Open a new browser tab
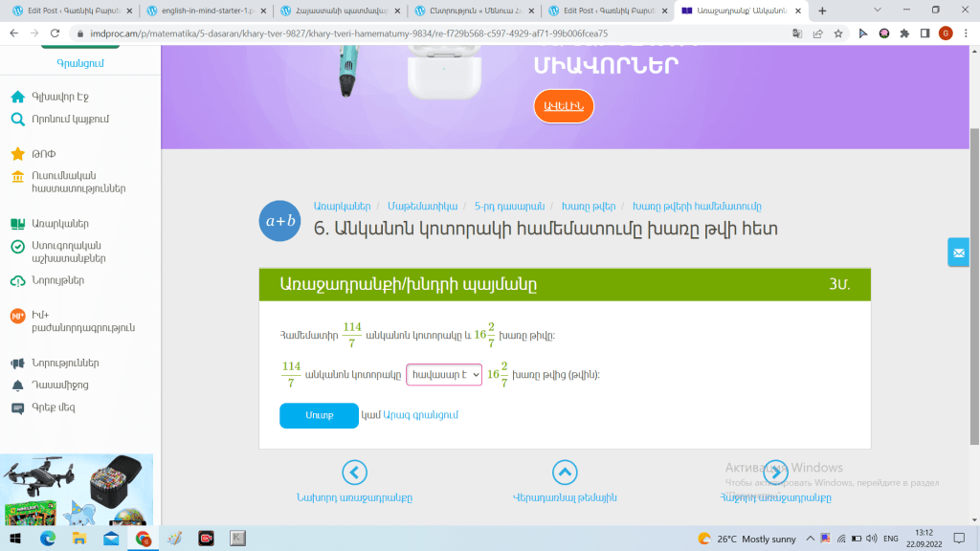Viewport: 980px width, 551px height. pyautogui.click(x=822, y=11)
